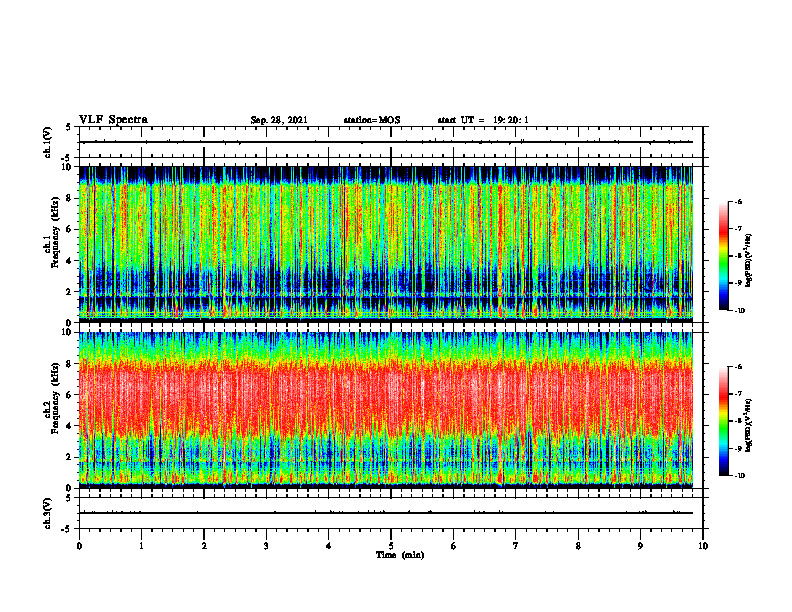Screen dimensions: 792x612
Task: Click the ch.2 spectrogram color scale bar
Action: pyautogui.click(x=723, y=421)
